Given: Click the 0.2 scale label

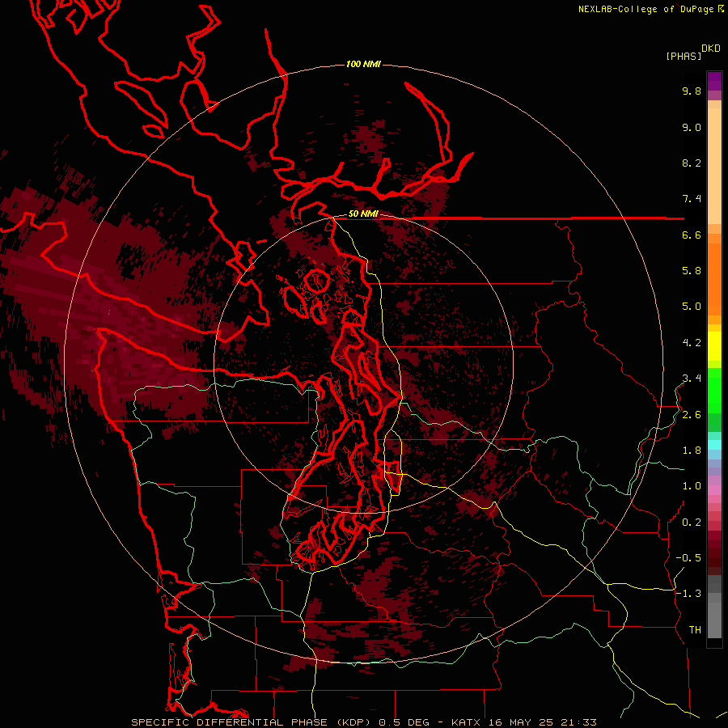Looking at the screenshot, I should coord(692,523).
